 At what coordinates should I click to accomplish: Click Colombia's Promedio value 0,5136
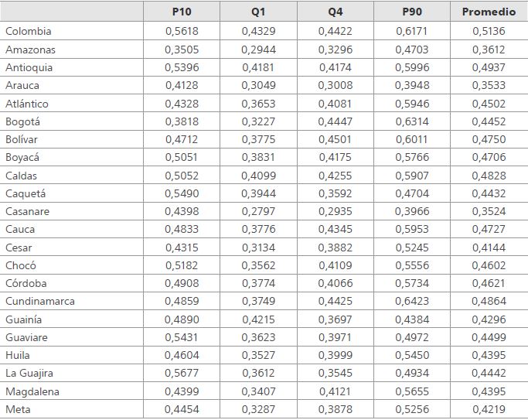[489, 31]
